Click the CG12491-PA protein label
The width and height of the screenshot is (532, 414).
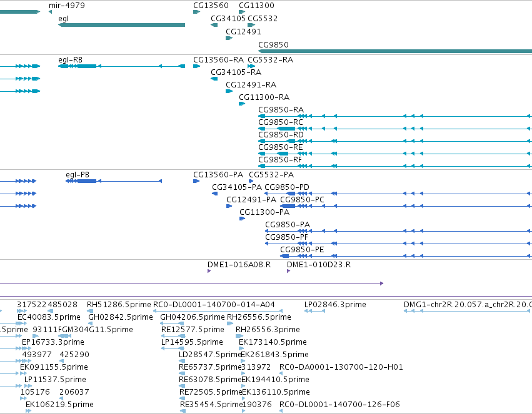tap(251, 200)
